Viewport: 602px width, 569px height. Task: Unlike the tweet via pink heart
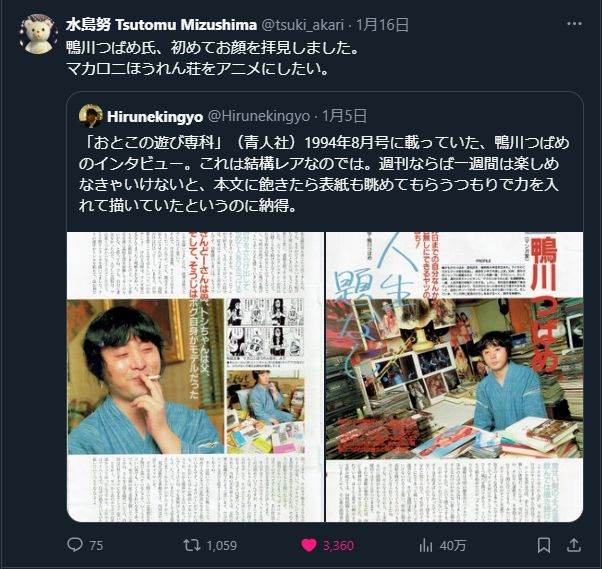309,545
